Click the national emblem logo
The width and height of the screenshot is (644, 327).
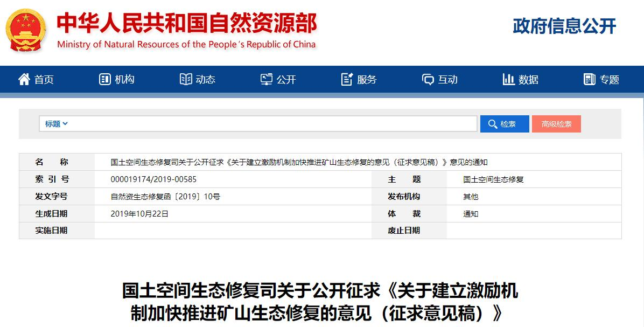[x=26, y=30]
